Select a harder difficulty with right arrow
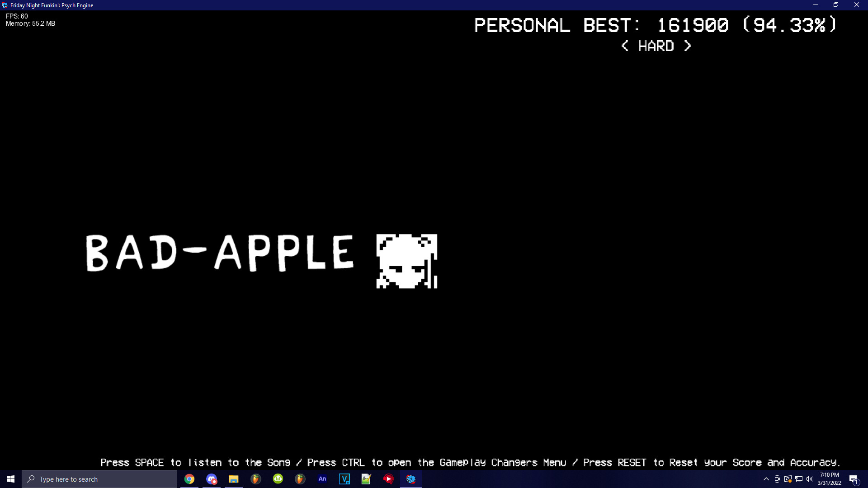 pos(688,46)
